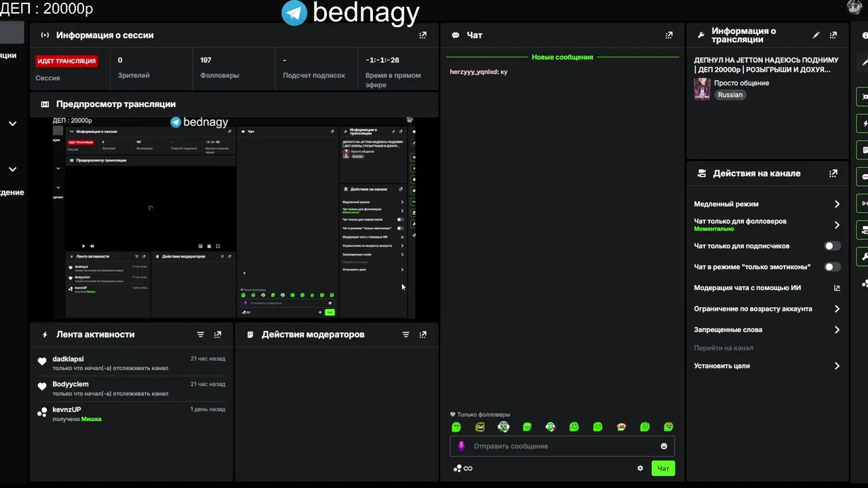Viewport: 868px width, 488px height.
Task: Toggle "только эмотиконы" chat mode switch
Action: pos(832,267)
